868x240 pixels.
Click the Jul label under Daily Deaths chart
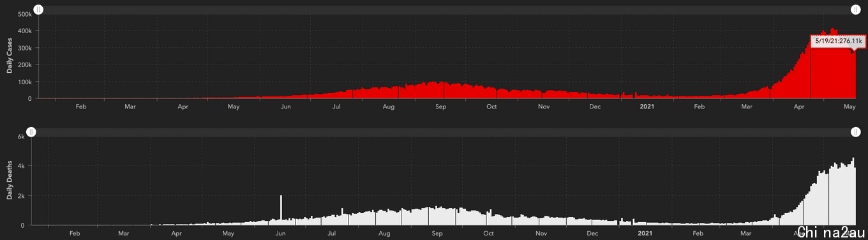331,234
